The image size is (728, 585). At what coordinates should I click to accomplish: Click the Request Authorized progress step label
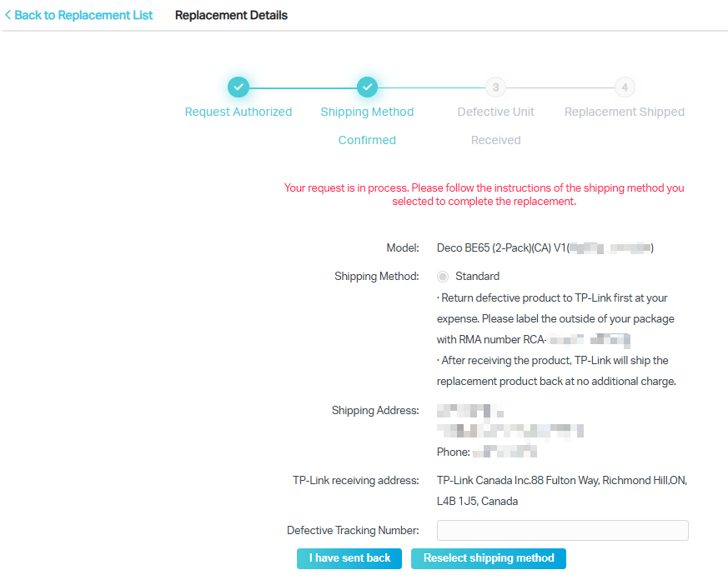pyautogui.click(x=238, y=111)
